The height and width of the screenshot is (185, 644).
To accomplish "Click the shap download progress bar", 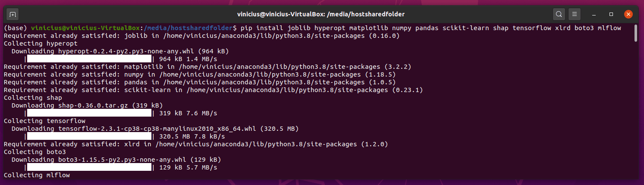I will (89, 113).
